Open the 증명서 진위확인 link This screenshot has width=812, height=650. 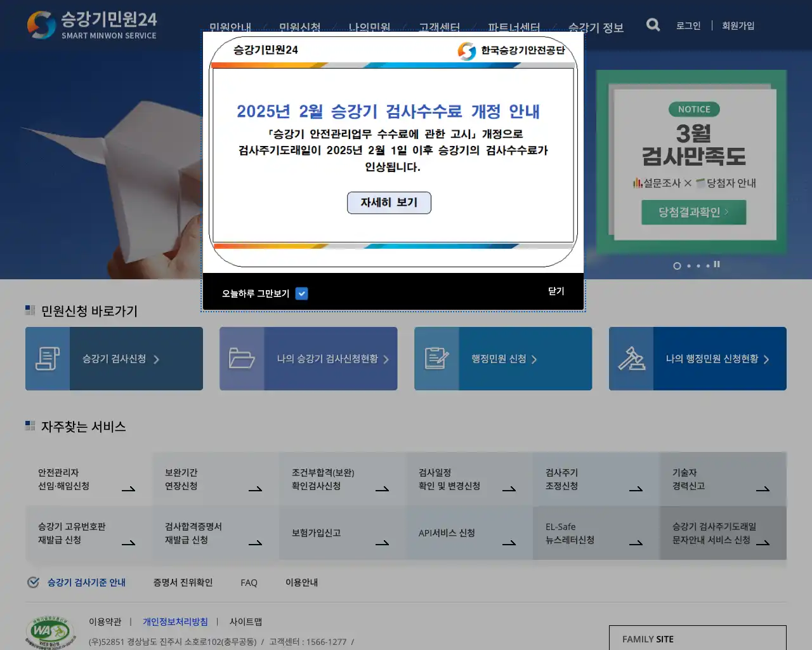tap(183, 582)
